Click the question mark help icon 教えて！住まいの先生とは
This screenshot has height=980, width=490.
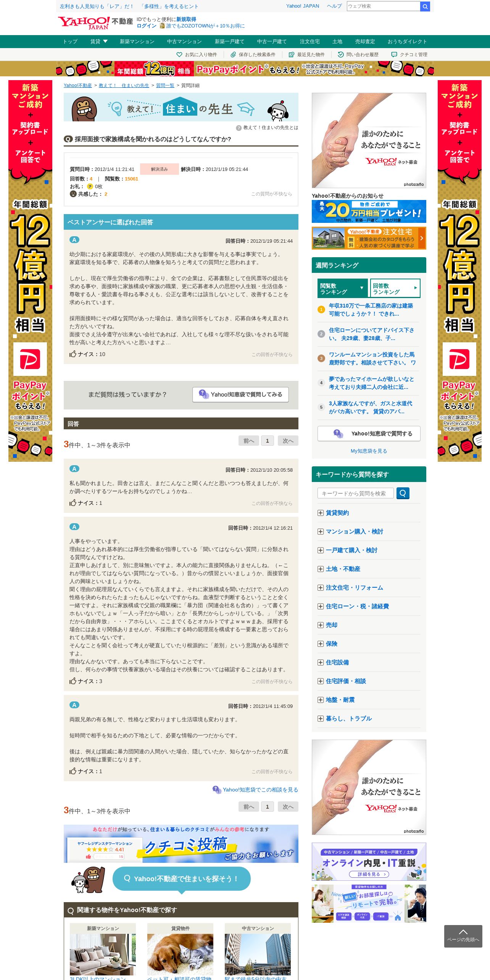tap(239, 128)
